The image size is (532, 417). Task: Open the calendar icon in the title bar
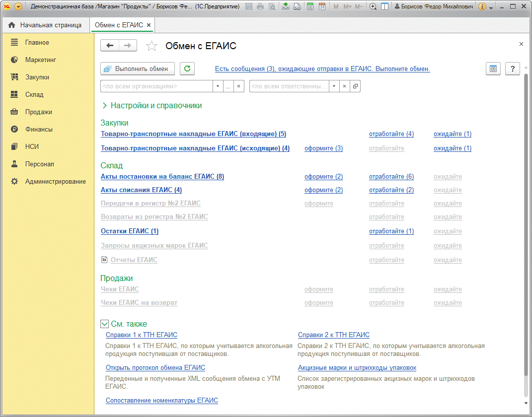[x=322, y=6]
